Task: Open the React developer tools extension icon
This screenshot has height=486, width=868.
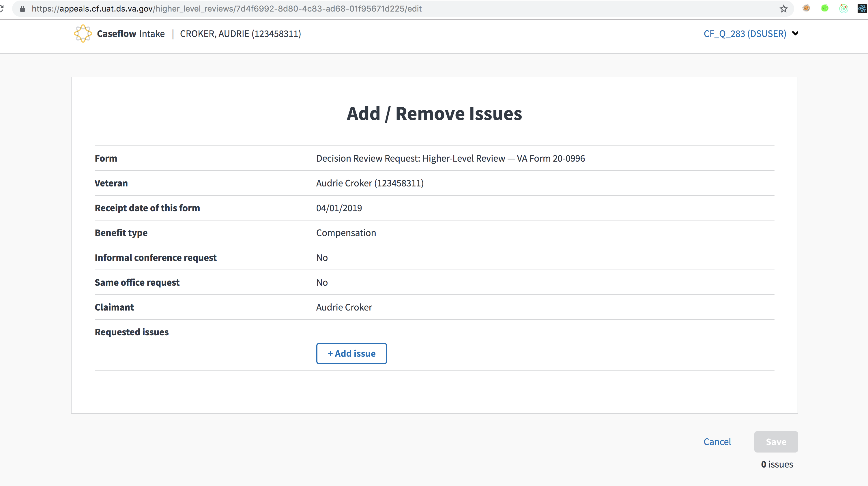Action: (x=862, y=8)
